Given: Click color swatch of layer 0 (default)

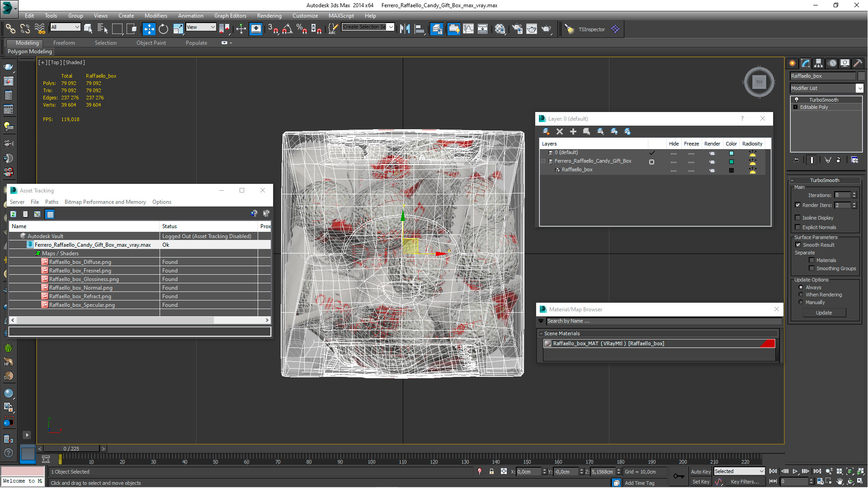Looking at the screenshot, I should coord(731,153).
